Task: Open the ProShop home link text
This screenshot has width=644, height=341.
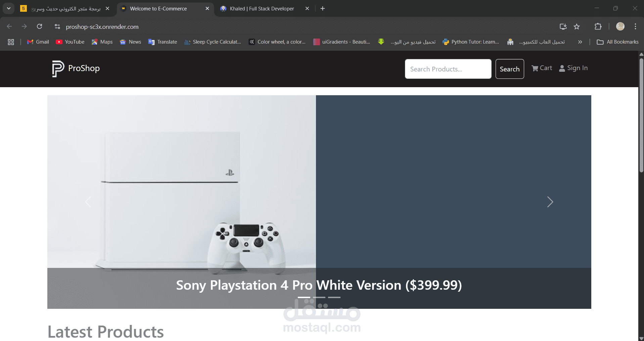Action: 84,68
